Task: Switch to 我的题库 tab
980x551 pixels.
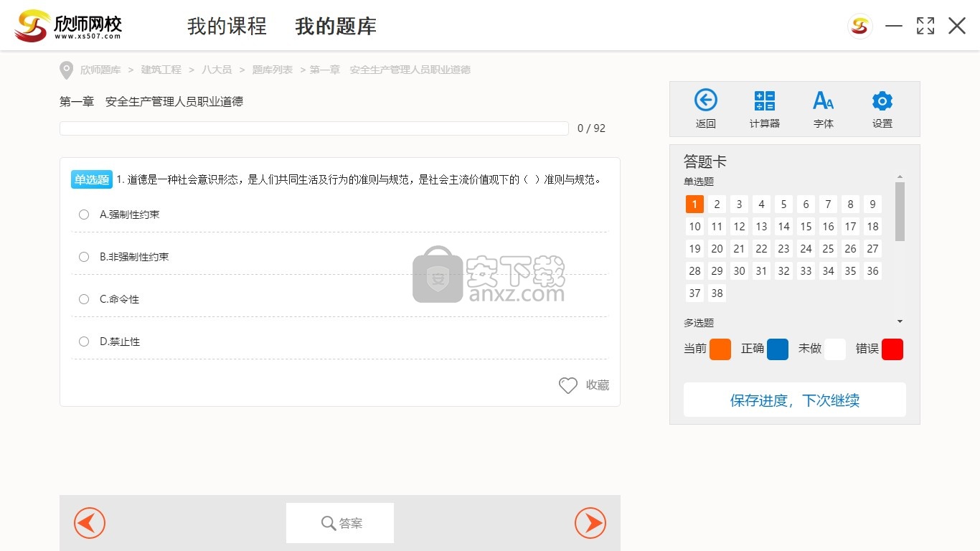Action: tap(336, 27)
